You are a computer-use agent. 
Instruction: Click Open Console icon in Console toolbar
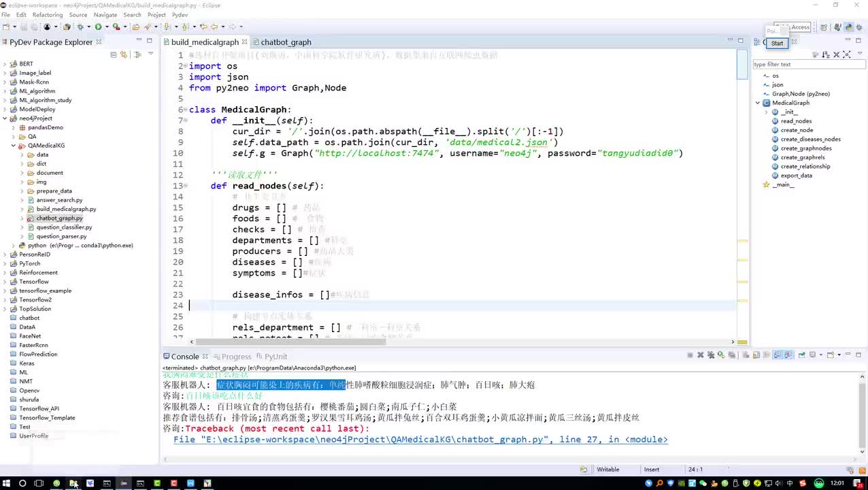[830, 355]
